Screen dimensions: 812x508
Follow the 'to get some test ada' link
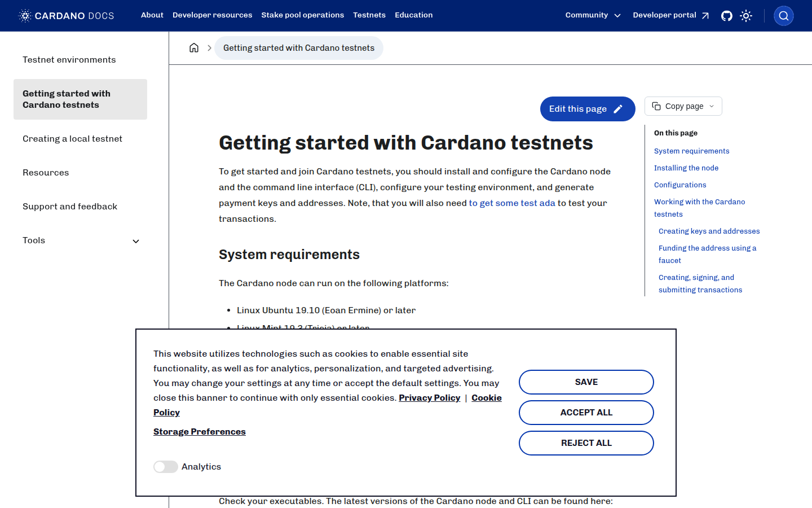512,203
